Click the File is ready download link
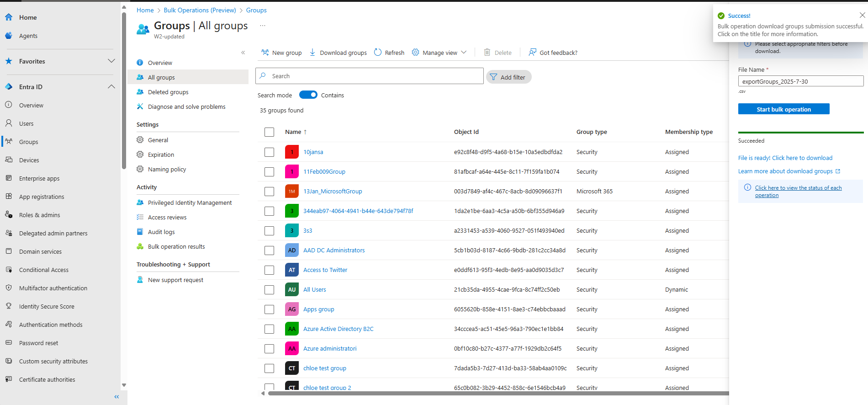 (x=785, y=158)
